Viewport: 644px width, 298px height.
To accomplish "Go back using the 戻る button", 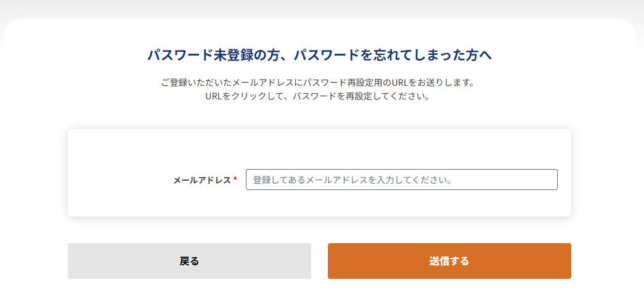I will (189, 261).
